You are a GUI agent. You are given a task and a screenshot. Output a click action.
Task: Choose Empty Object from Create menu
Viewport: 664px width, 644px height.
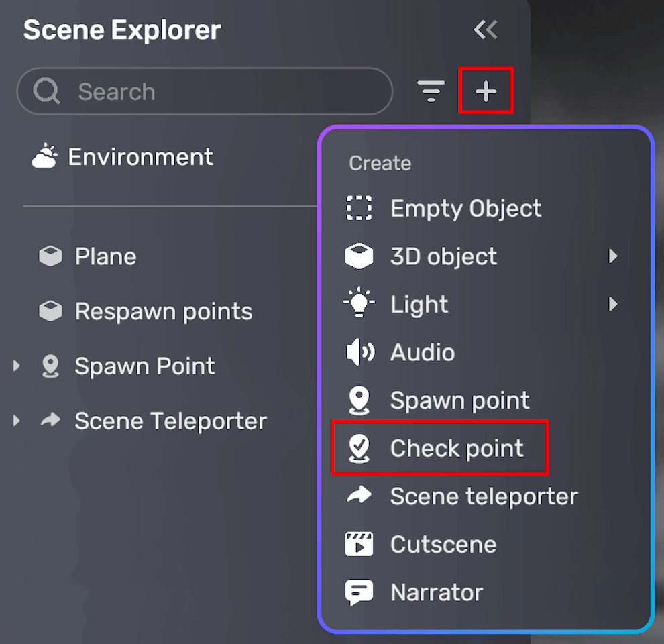point(465,208)
